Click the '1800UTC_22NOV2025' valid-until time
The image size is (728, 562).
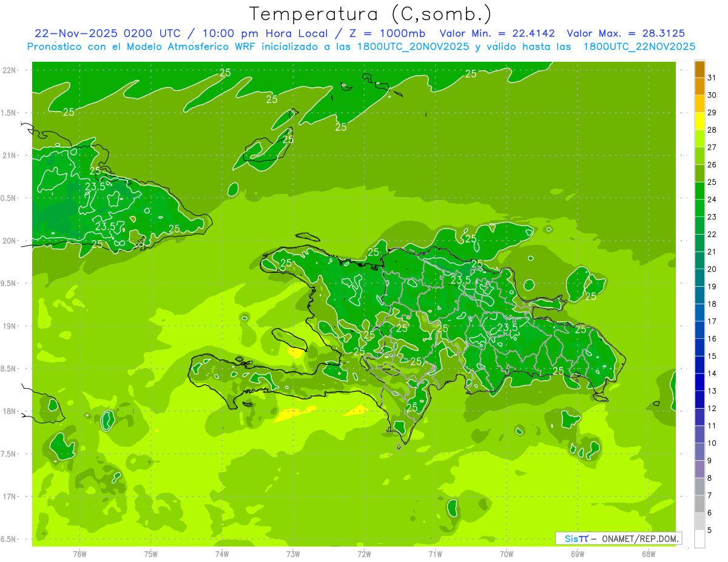click(x=639, y=47)
